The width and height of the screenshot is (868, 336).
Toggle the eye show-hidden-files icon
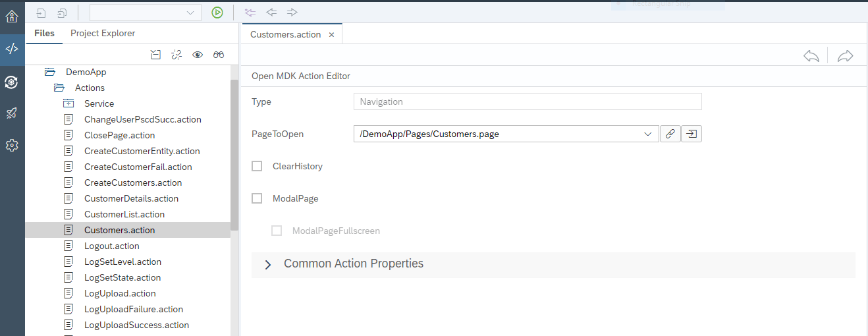[x=198, y=55]
